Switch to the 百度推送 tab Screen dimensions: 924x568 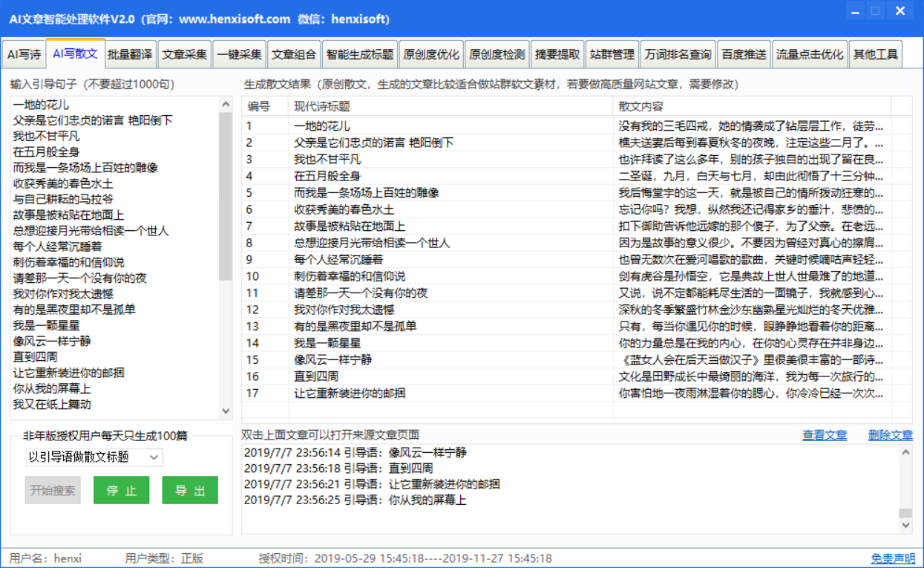pyautogui.click(x=744, y=55)
